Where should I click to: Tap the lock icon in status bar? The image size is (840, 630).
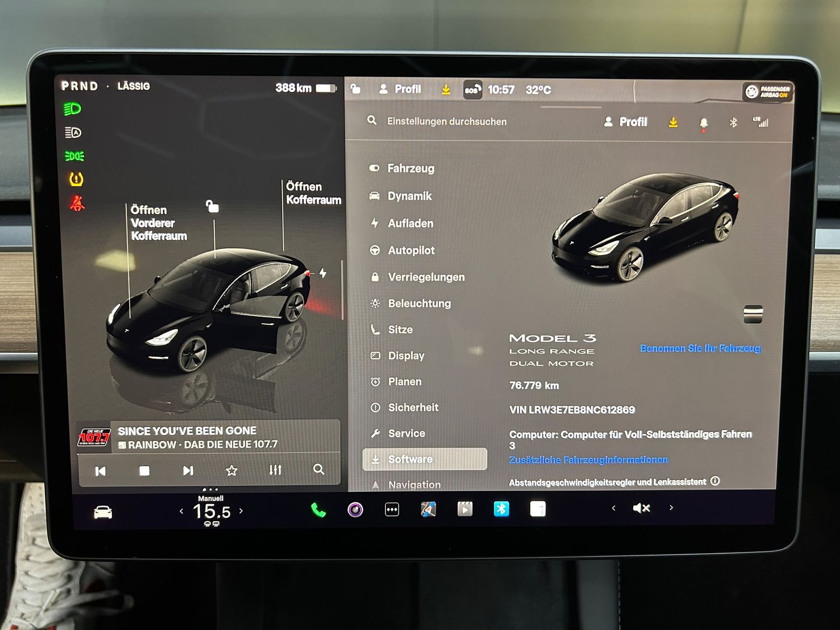click(355, 88)
